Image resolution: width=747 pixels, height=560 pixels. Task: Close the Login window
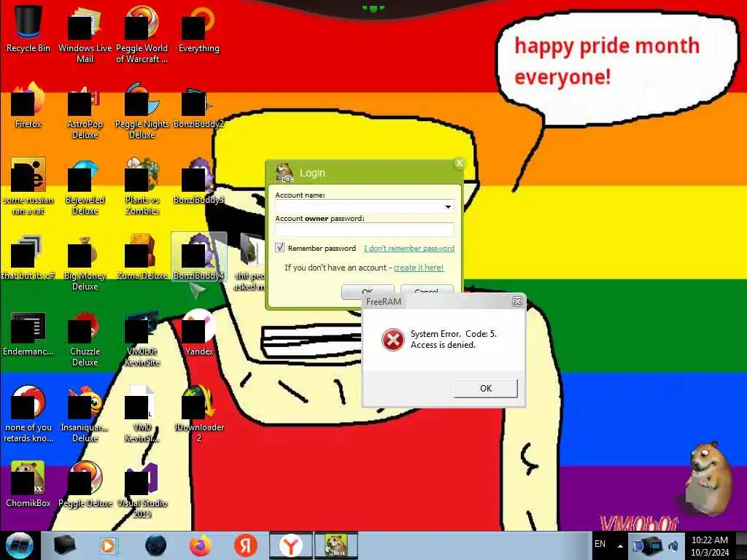pos(460,163)
